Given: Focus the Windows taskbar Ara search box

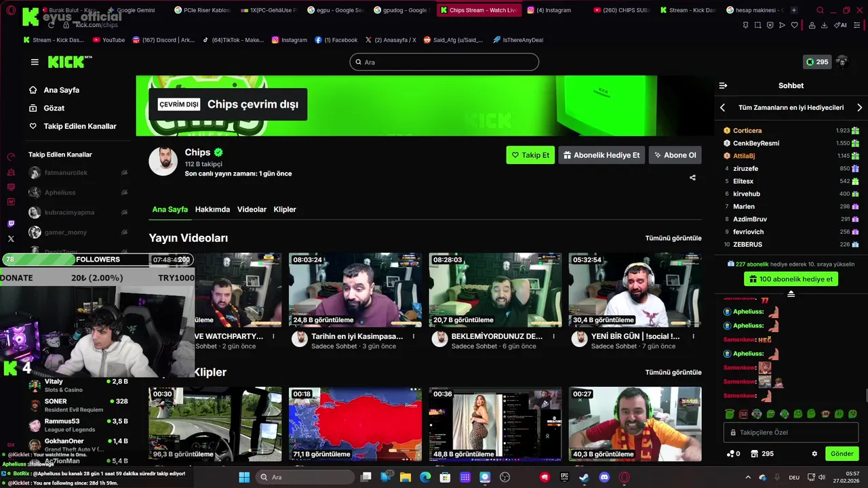Looking at the screenshot, I should [x=304, y=477].
